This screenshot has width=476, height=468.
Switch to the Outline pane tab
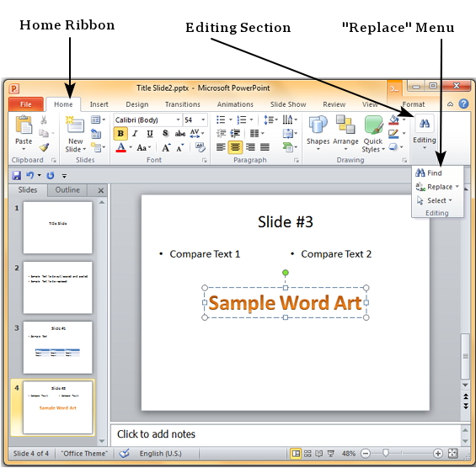click(x=67, y=190)
